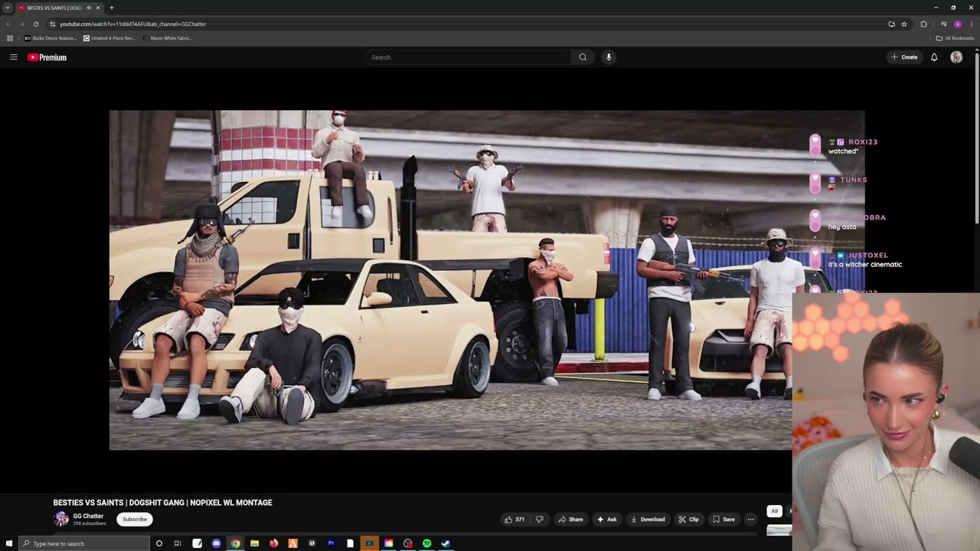Viewport: 980px width, 551px height.
Task: Open the Windows Start menu
Action: pos(8,543)
